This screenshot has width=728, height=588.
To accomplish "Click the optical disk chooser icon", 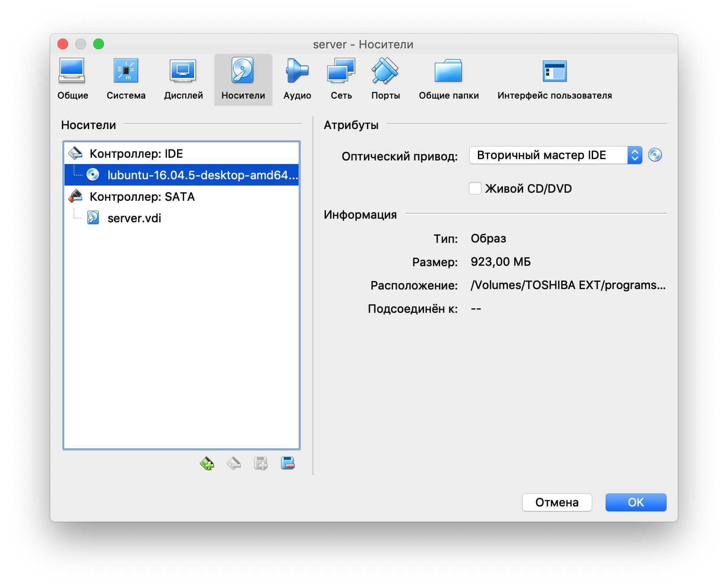I will pyautogui.click(x=655, y=155).
